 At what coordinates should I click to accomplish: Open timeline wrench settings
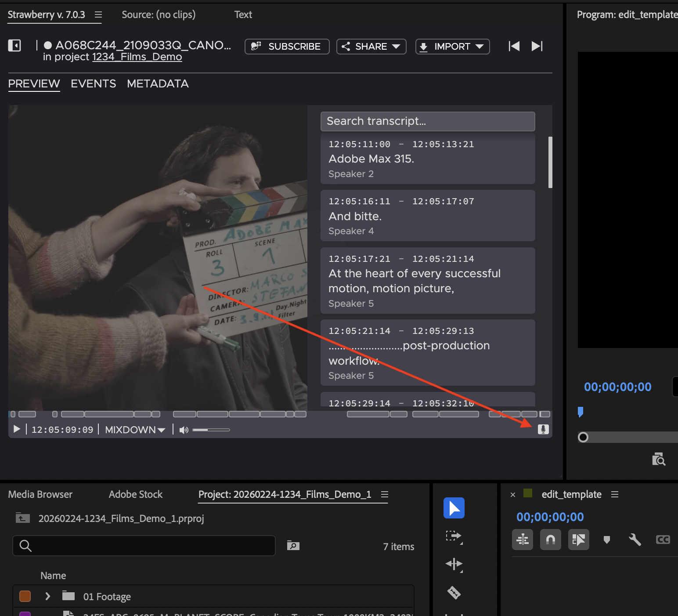635,540
